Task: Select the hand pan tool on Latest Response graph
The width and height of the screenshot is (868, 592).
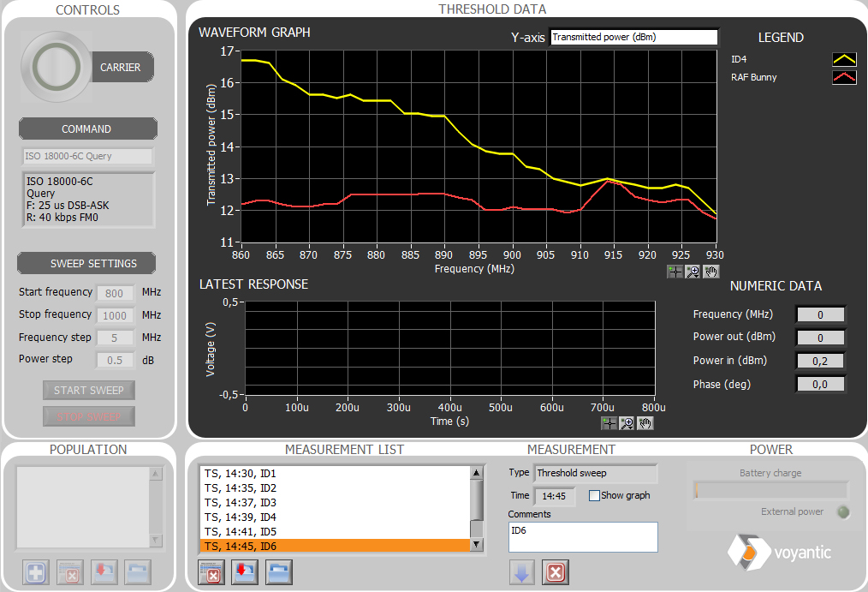Action: pyautogui.click(x=645, y=422)
